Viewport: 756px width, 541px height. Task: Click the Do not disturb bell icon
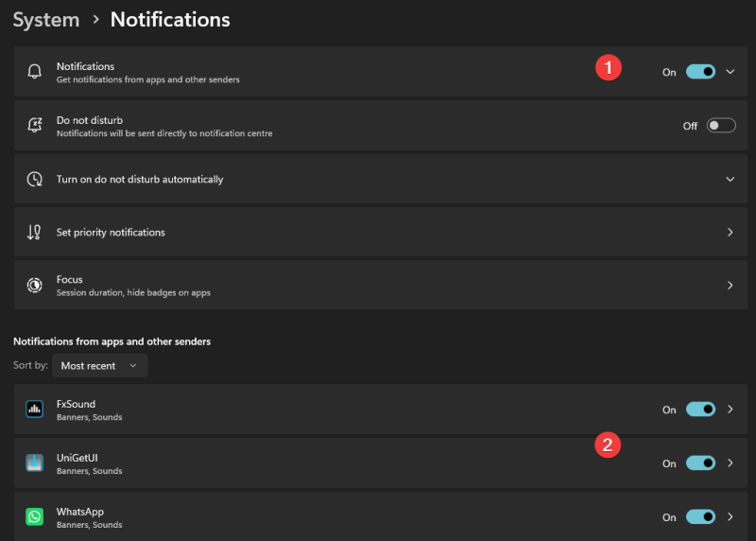click(35, 126)
